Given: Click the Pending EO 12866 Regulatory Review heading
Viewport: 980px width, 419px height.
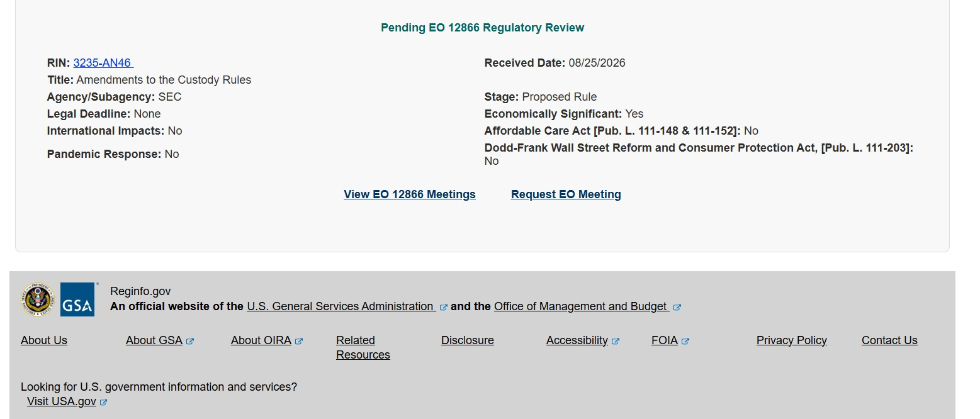Looking at the screenshot, I should pyautogui.click(x=482, y=28).
